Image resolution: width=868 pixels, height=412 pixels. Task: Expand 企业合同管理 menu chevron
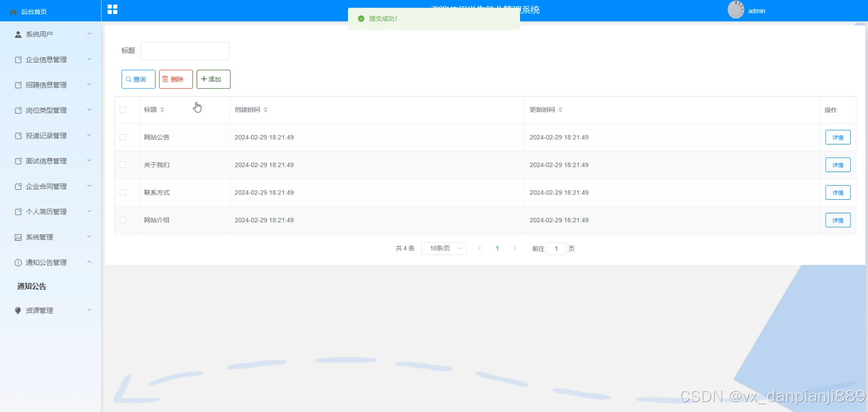[x=89, y=186]
